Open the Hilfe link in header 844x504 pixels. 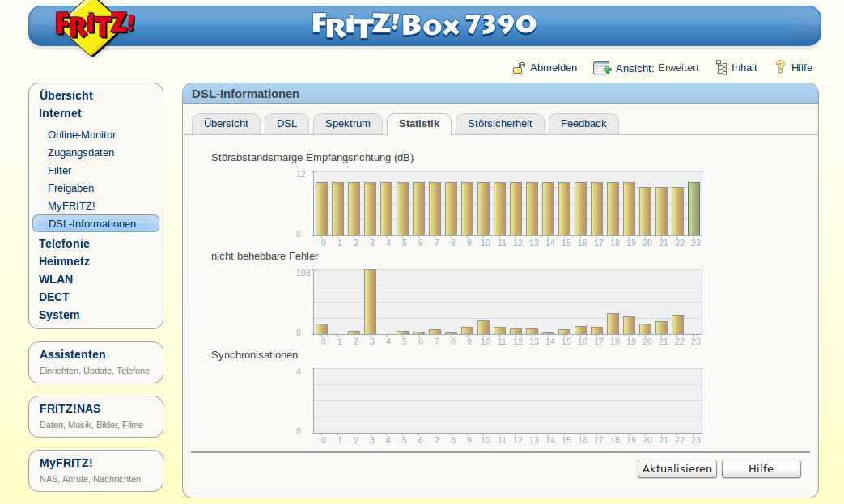(801, 68)
